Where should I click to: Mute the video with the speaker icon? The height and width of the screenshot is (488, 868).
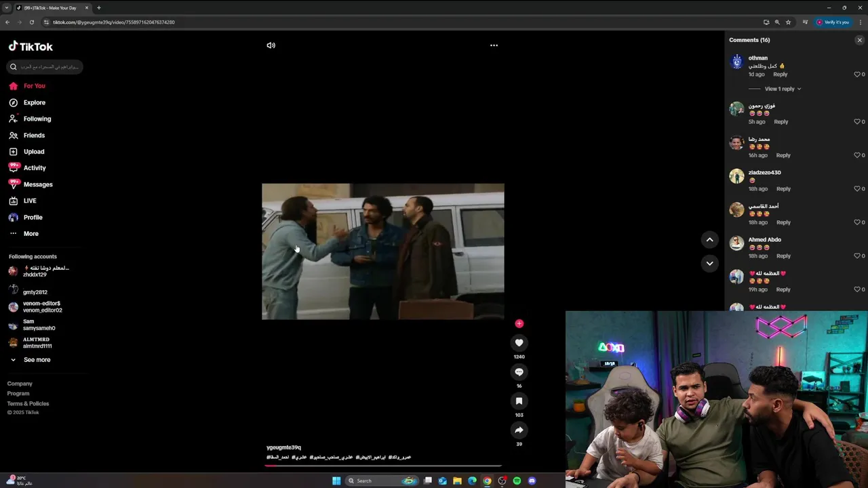pyautogui.click(x=271, y=45)
